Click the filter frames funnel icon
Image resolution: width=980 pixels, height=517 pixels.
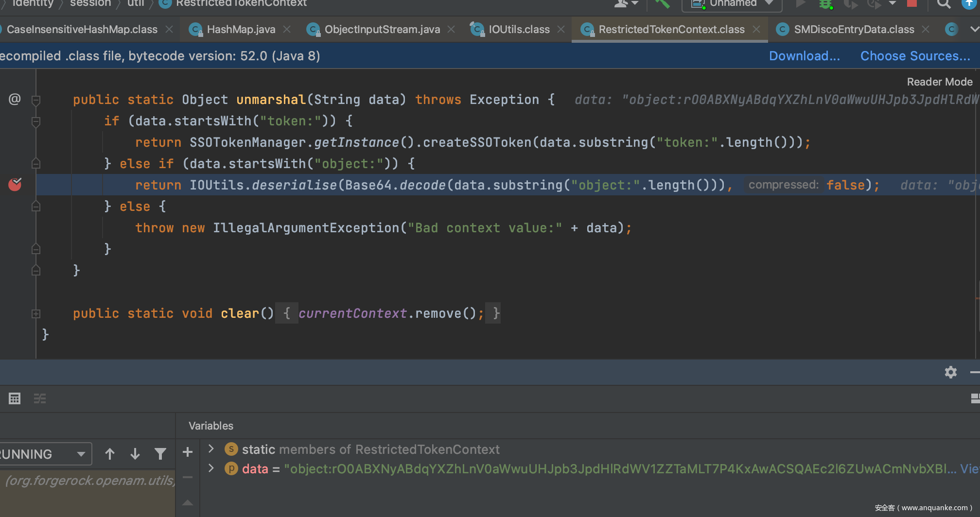click(x=160, y=454)
